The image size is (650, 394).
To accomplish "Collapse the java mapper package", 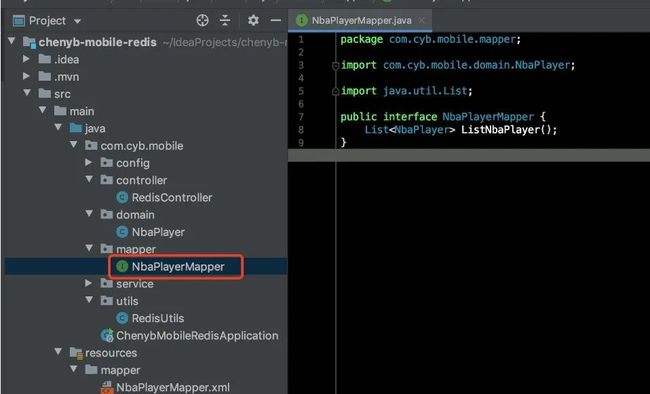I will pyautogui.click(x=89, y=248).
